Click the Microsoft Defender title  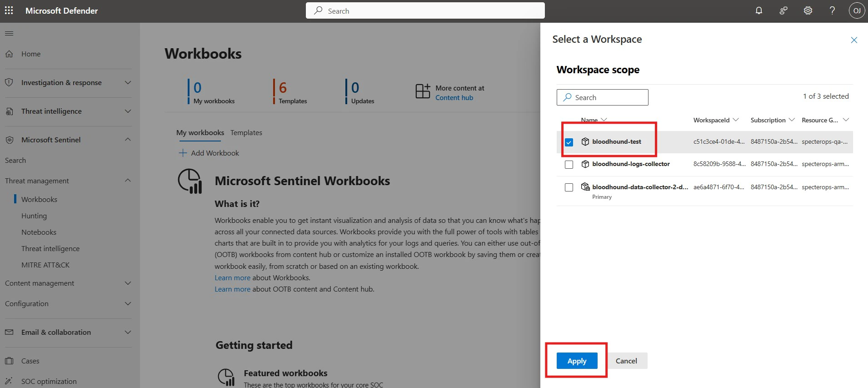(x=61, y=10)
